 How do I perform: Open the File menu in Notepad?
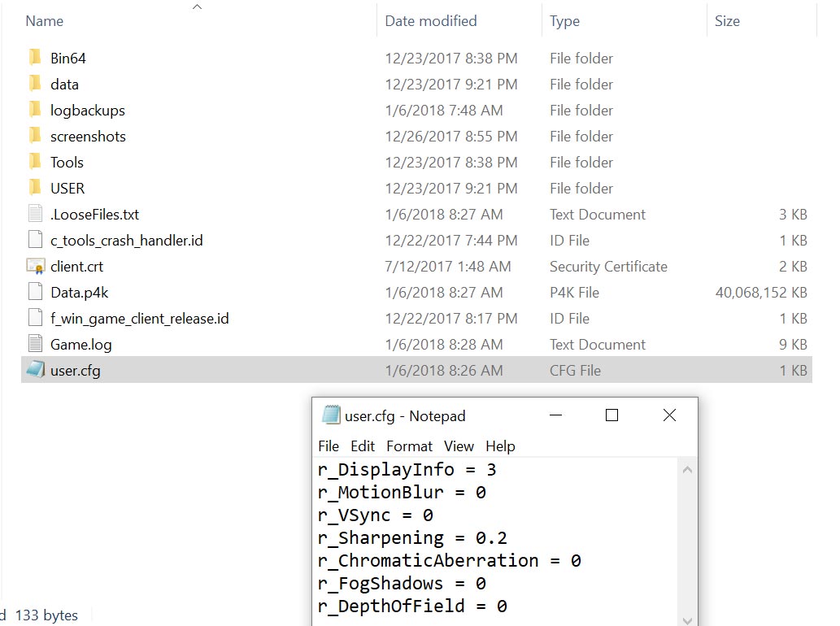coord(329,446)
